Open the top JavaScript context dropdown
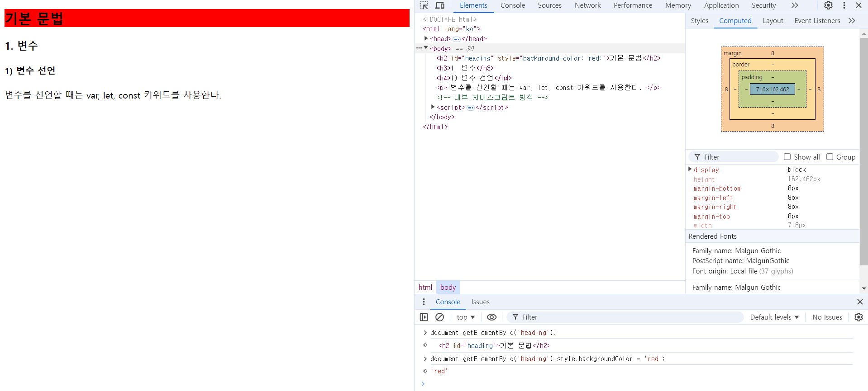Screen dimensions: 868x391 point(465,317)
